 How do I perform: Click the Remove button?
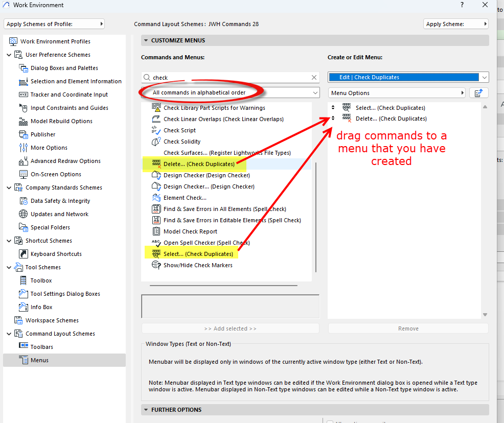(408, 328)
